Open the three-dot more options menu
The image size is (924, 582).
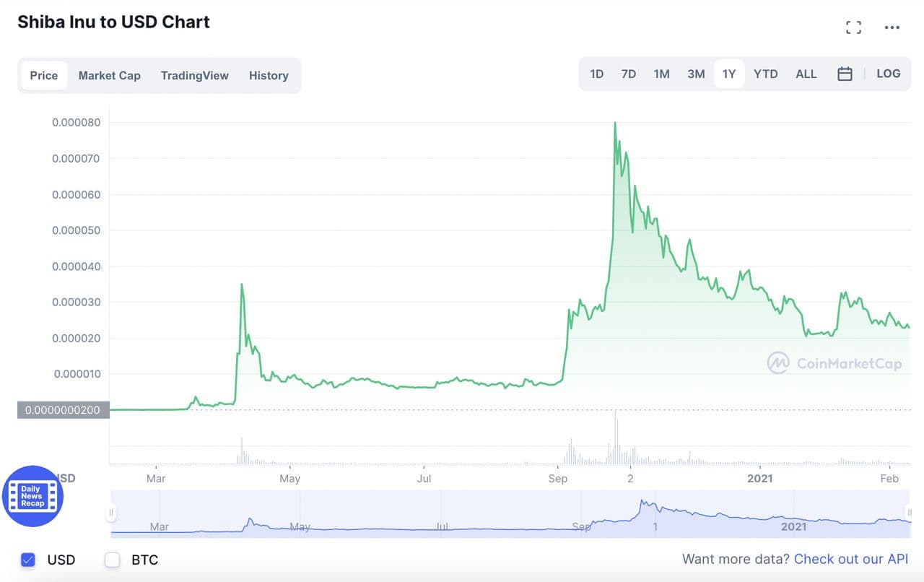(892, 27)
